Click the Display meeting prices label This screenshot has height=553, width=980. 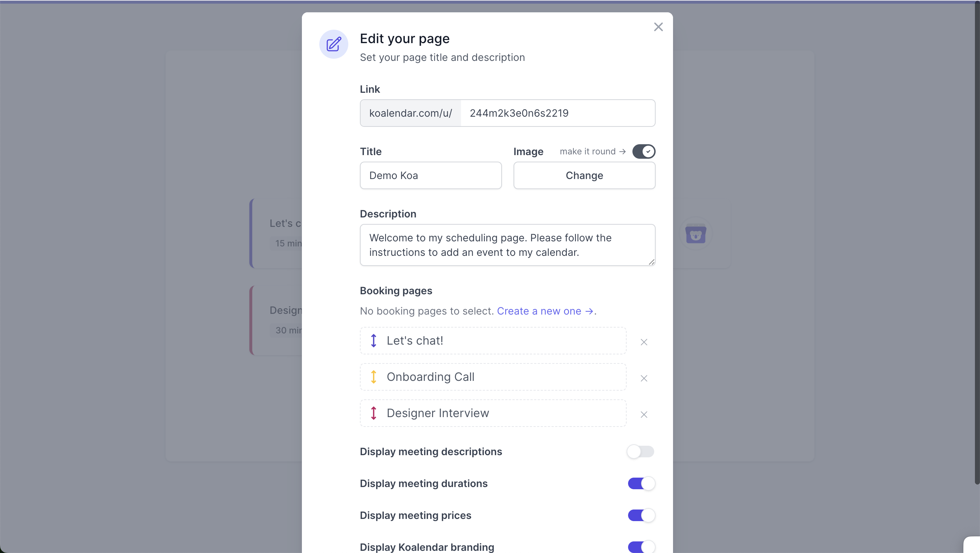415,515
